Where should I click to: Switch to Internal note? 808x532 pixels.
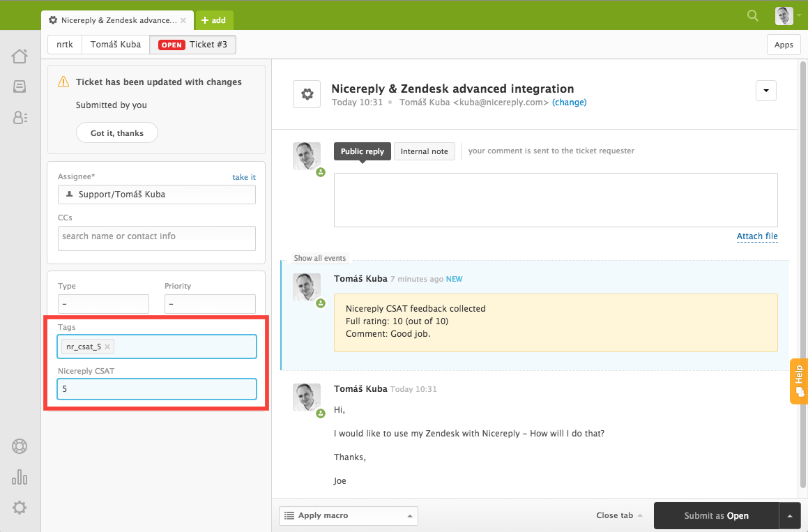tap(424, 151)
